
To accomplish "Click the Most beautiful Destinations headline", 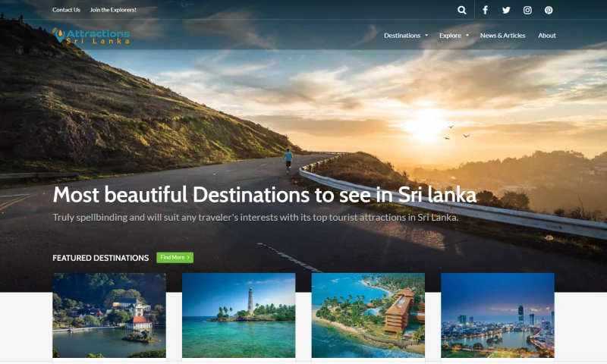I will 264,195.
